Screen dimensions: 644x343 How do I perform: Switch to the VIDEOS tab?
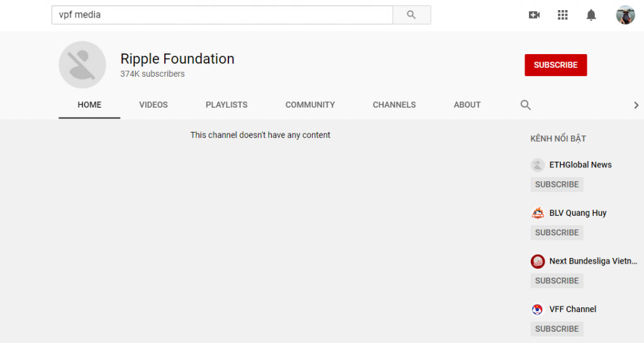tap(153, 105)
